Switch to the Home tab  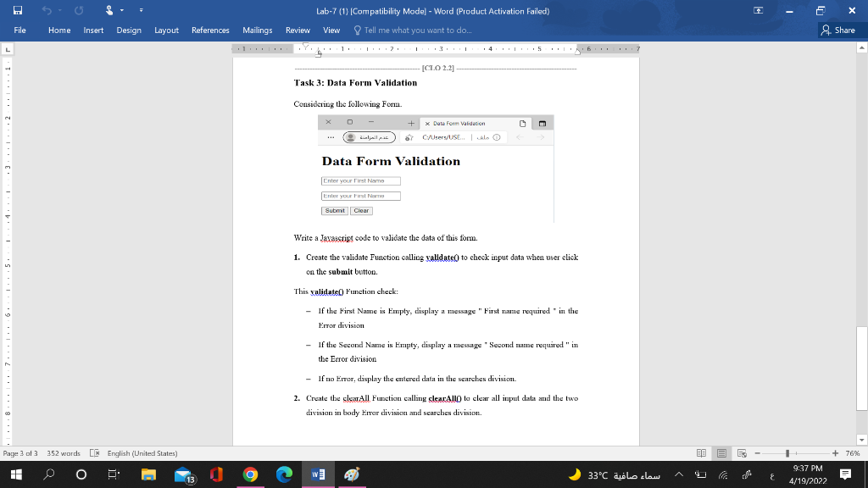[x=59, y=30]
